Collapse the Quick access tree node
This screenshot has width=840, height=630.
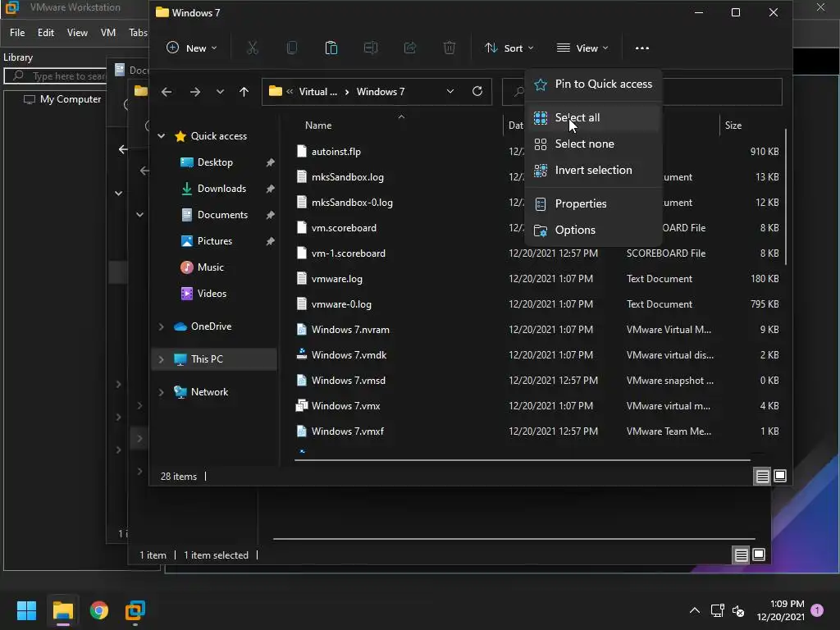point(162,136)
